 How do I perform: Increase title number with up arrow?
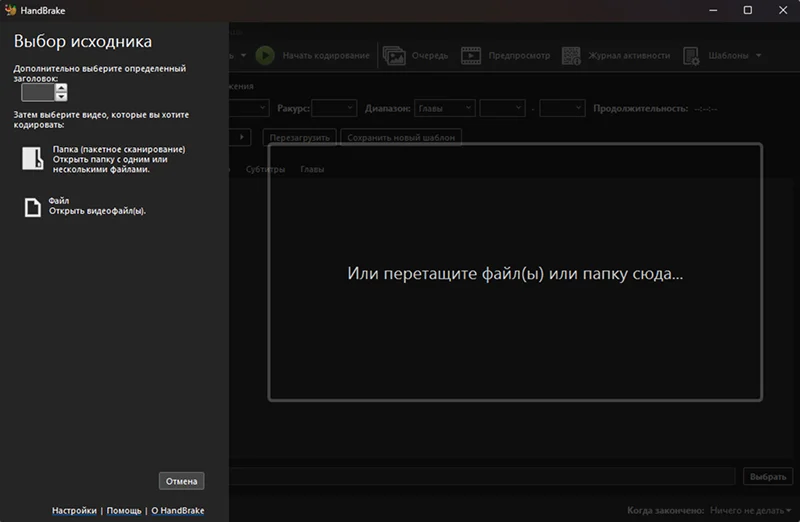61,88
